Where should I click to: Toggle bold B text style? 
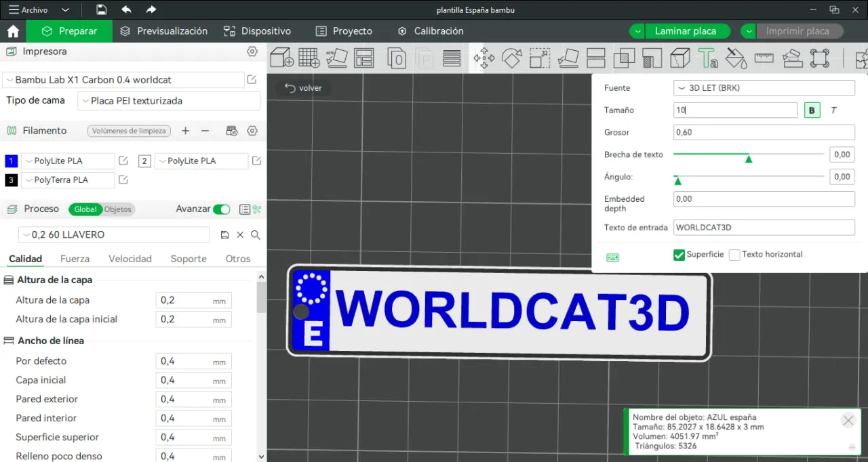[812, 110]
